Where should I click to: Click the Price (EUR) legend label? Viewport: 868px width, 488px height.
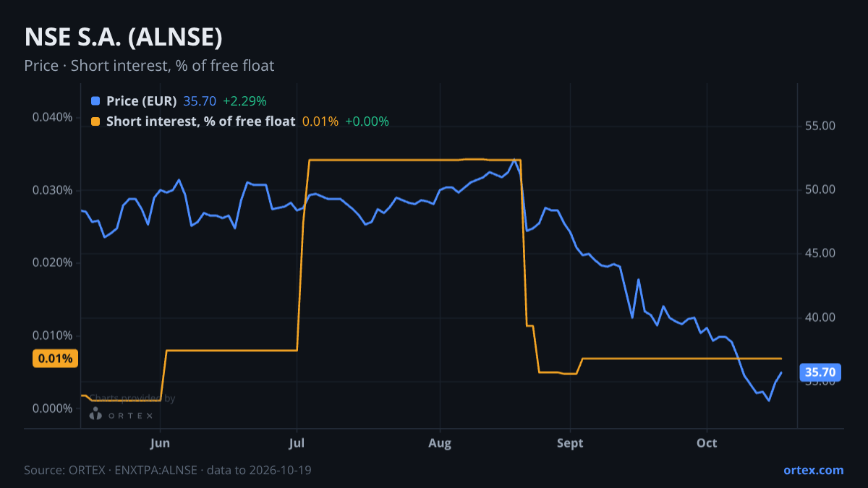pyautogui.click(x=141, y=100)
